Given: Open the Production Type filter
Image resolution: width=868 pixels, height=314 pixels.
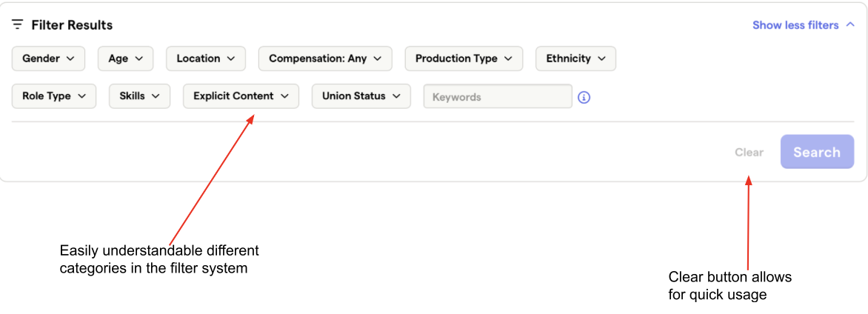Looking at the screenshot, I should point(464,59).
